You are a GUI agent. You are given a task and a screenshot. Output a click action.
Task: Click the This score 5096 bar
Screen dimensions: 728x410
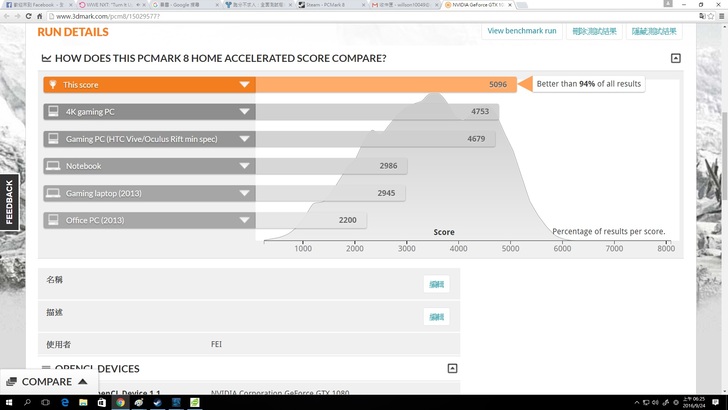(386, 85)
